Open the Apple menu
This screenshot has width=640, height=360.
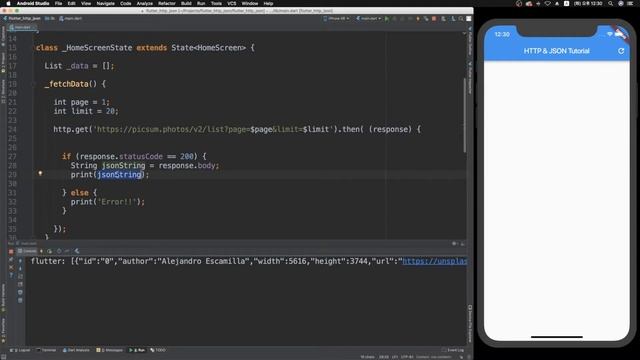pos(8,3)
